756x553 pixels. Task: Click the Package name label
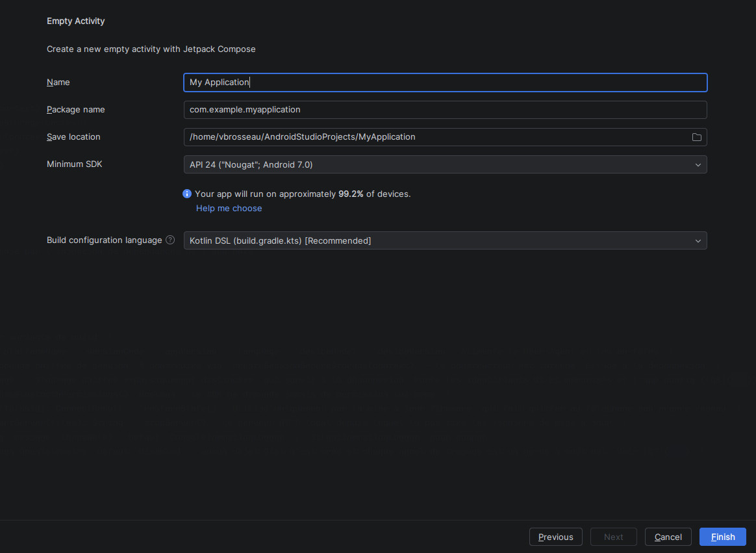click(76, 110)
